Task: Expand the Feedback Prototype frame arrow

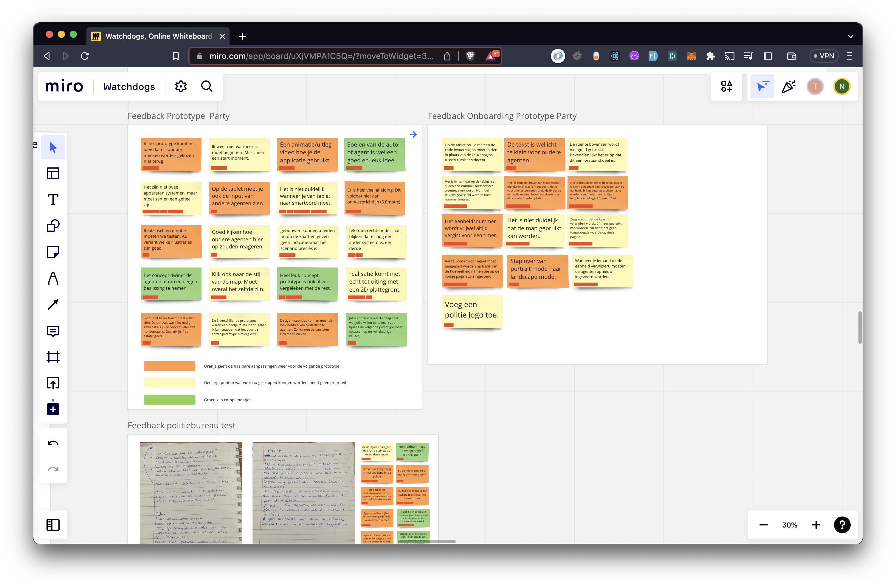Action: [413, 134]
